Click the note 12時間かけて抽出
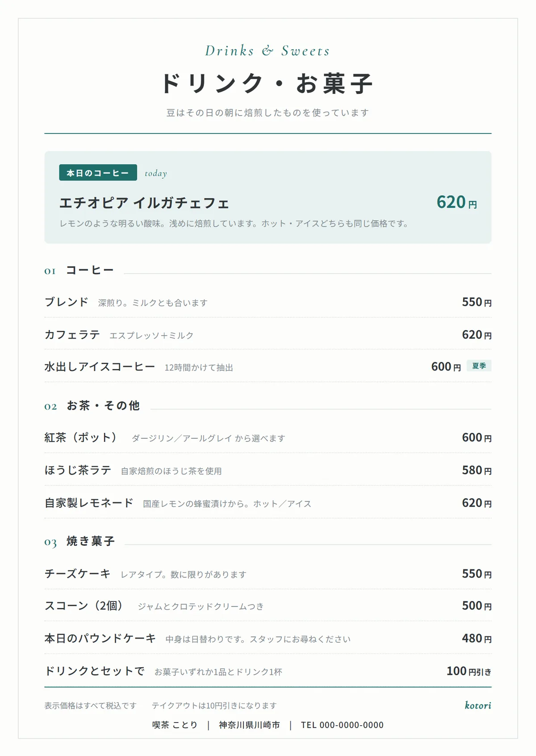The height and width of the screenshot is (756, 536). pos(199,367)
